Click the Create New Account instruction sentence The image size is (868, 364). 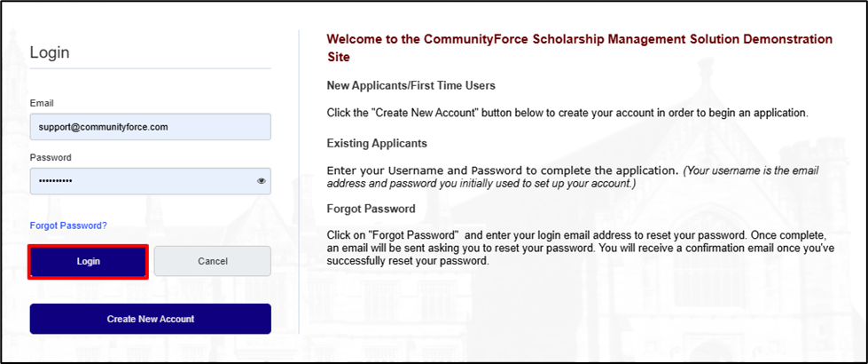coord(568,113)
